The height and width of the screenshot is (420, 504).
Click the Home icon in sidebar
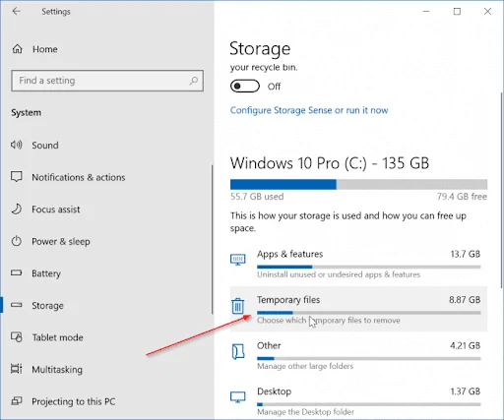tap(17, 49)
